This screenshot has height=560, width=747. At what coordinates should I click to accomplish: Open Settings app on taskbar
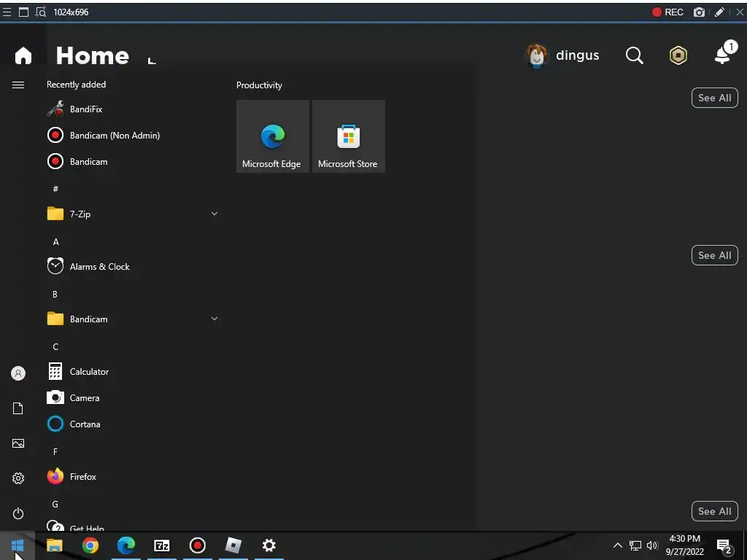pos(268,545)
